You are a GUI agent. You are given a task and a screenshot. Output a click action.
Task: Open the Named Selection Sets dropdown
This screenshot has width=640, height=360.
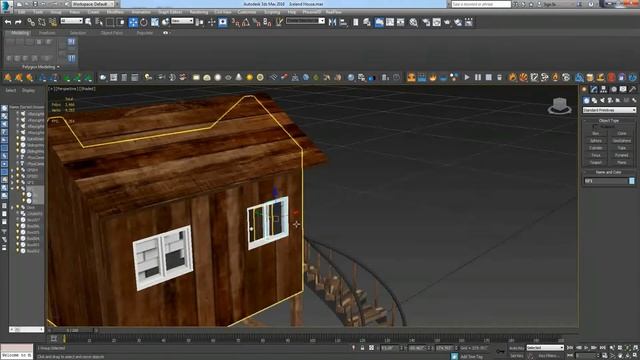pos(305,21)
